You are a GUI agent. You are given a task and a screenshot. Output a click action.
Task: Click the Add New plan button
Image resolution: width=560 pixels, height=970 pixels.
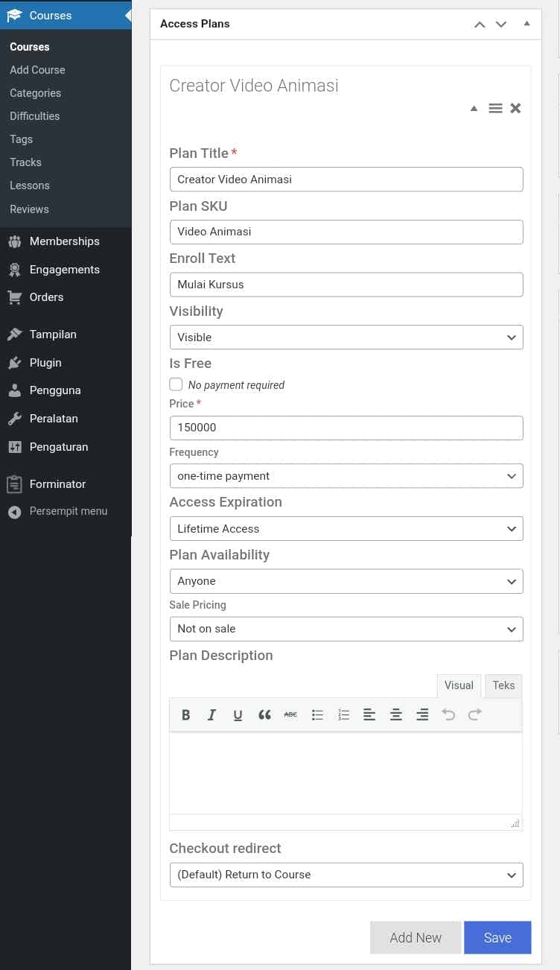pos(416,938)
